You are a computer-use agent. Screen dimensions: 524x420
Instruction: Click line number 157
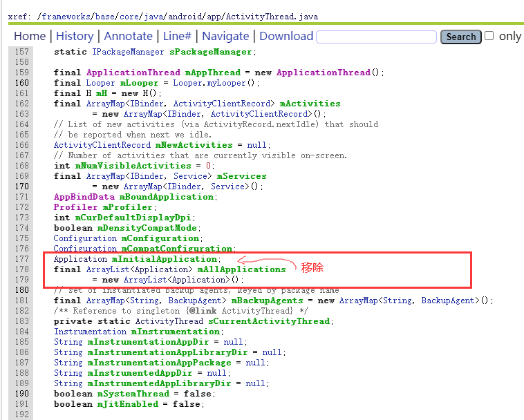pyautogui.click(x=22, y=52)
